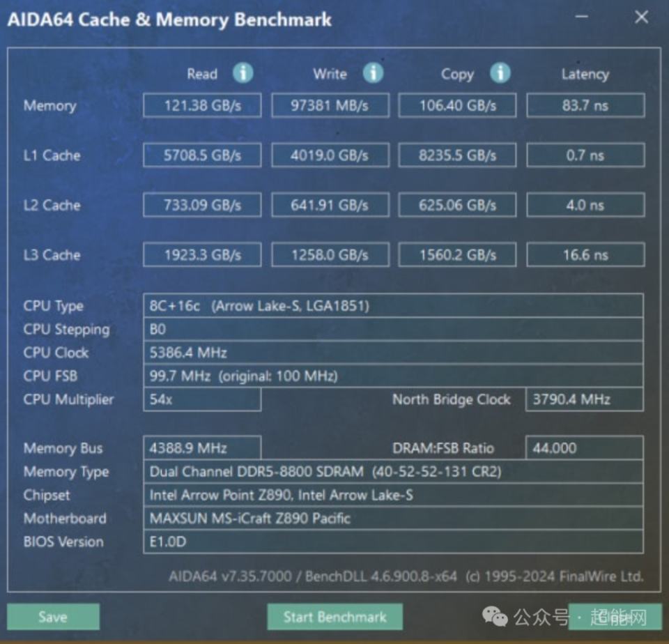Image resolution: width=669 pixels, height=644 pixels.
Task: Click the Copy column header
Action: [457, 75]
